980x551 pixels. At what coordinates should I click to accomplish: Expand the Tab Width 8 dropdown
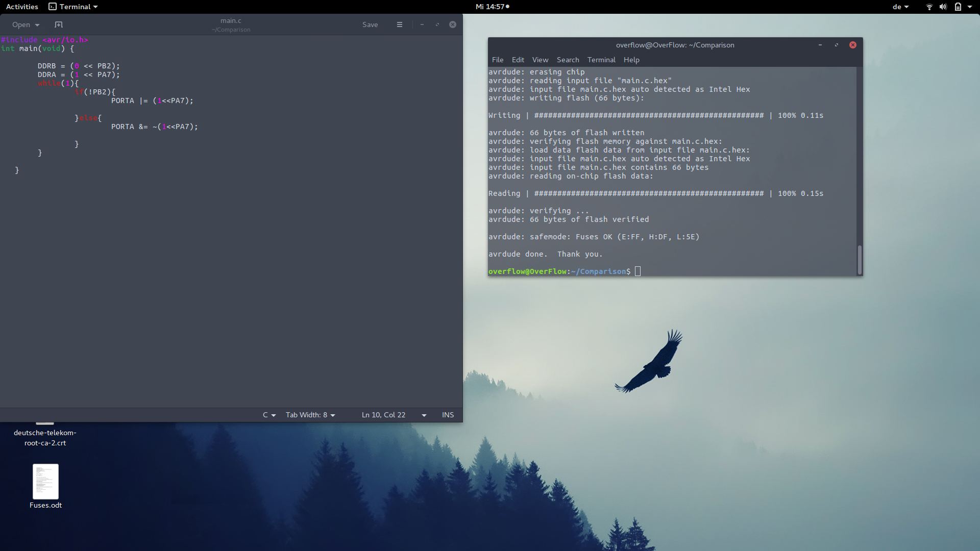click(310, 415)
